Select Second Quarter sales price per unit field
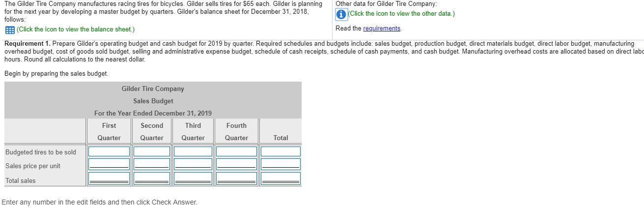Screen dimensions: 644x208 click(x=152, y=164)
